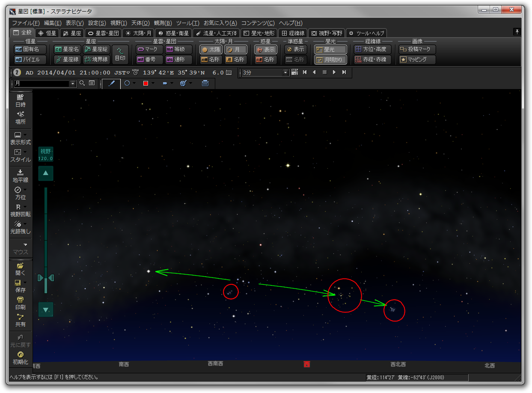The width and height of the screenshot is (532, 393).
Task: Click the 初期化 reset icon
Action: click(x=20, y=358)
